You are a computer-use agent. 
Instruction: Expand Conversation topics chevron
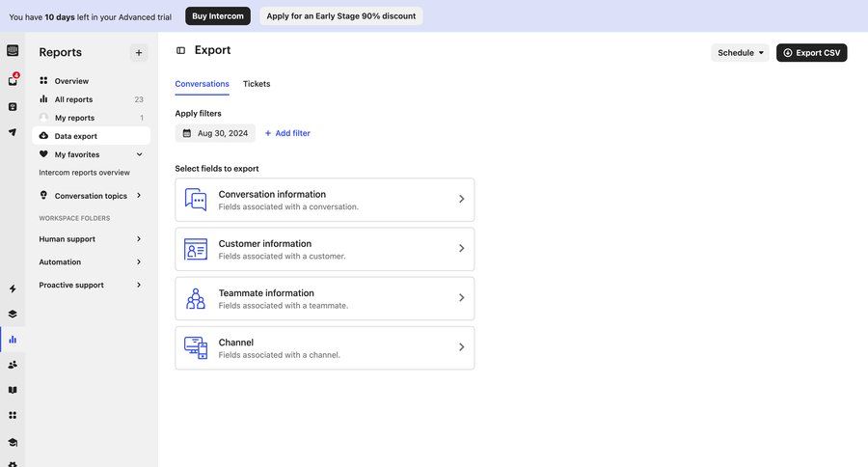click(139, 195)
